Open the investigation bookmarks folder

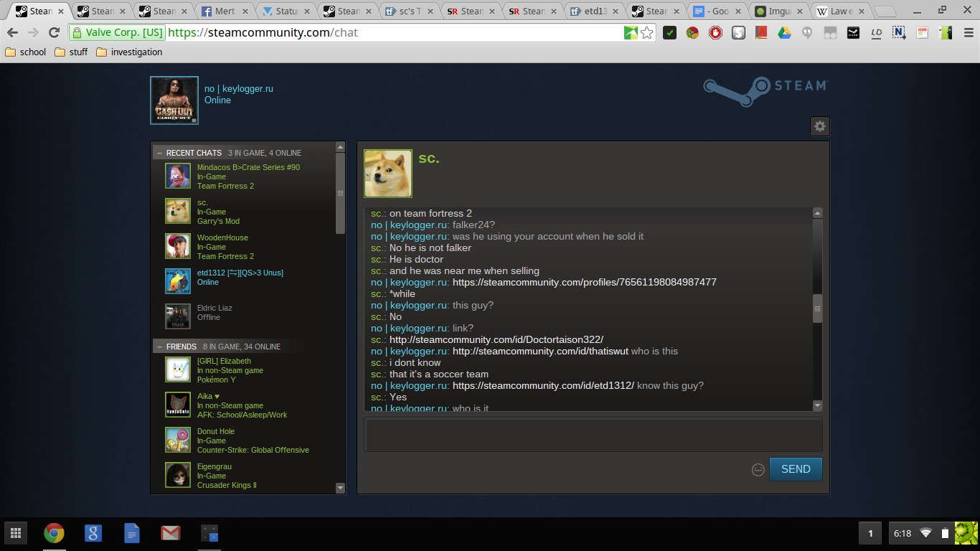[129, 52]
